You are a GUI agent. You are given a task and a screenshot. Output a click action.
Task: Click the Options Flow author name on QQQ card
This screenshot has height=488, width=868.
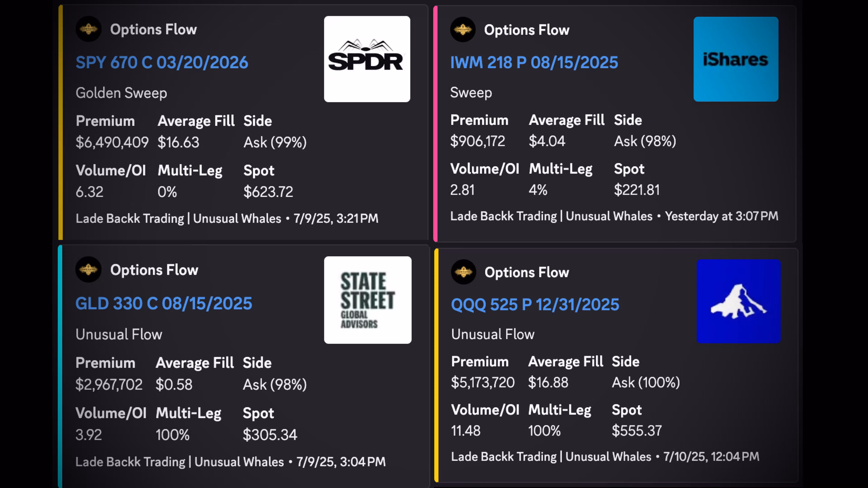pyautogui.click(x=527, y=272)
